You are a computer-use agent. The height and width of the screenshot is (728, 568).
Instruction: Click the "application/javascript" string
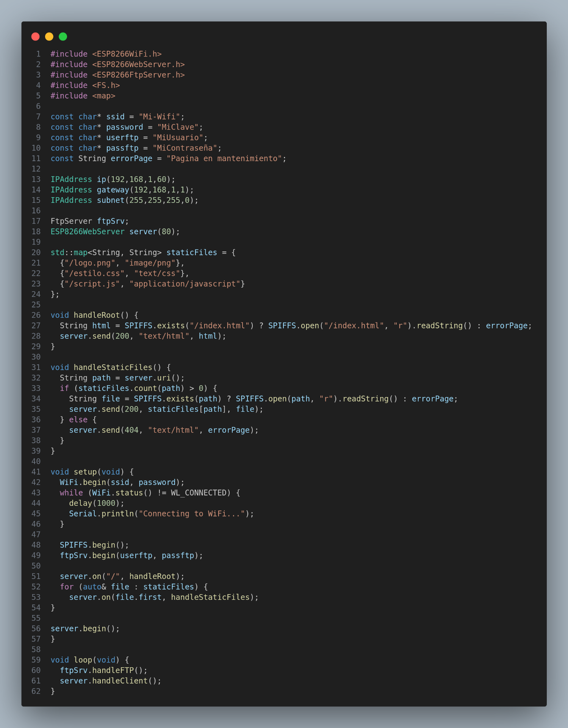click(185, 284)
